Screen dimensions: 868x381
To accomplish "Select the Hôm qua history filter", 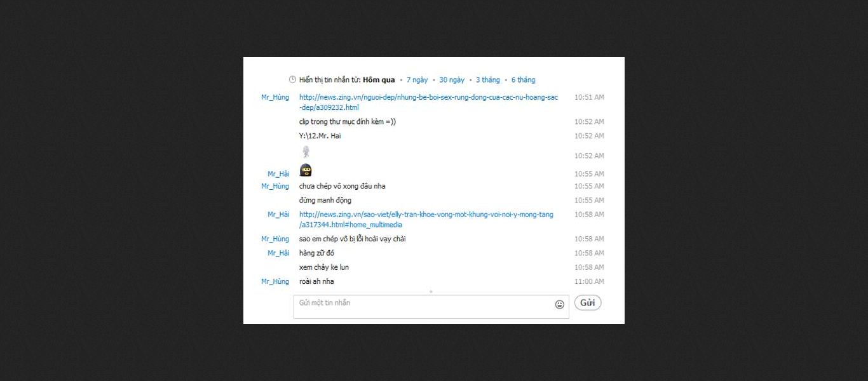I will coord(379,80).
